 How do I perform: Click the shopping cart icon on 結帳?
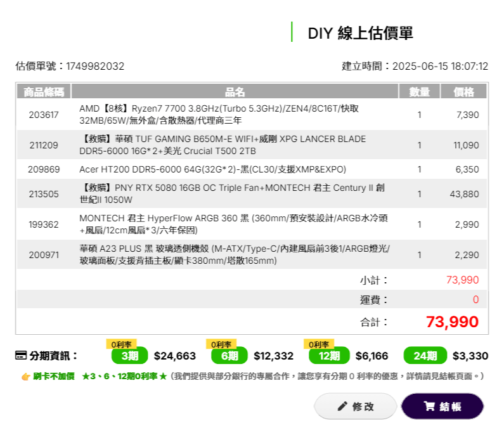coord(429,406)
